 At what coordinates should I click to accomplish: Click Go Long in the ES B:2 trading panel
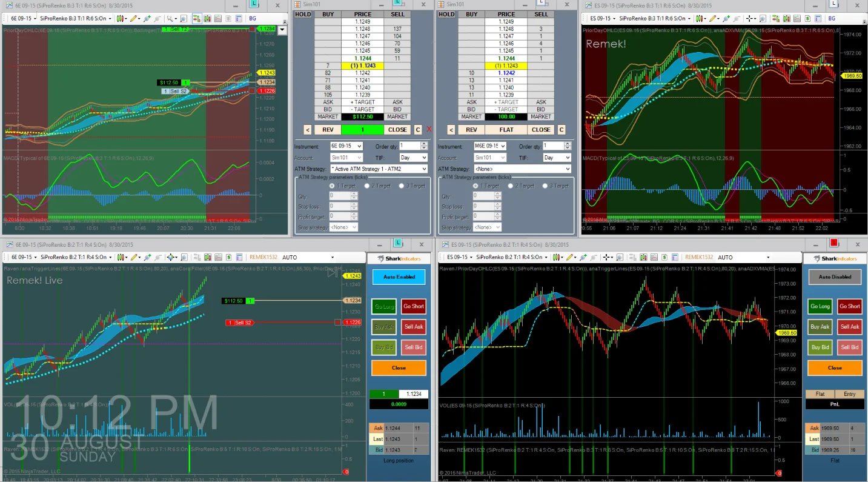(x=820, y=306)
